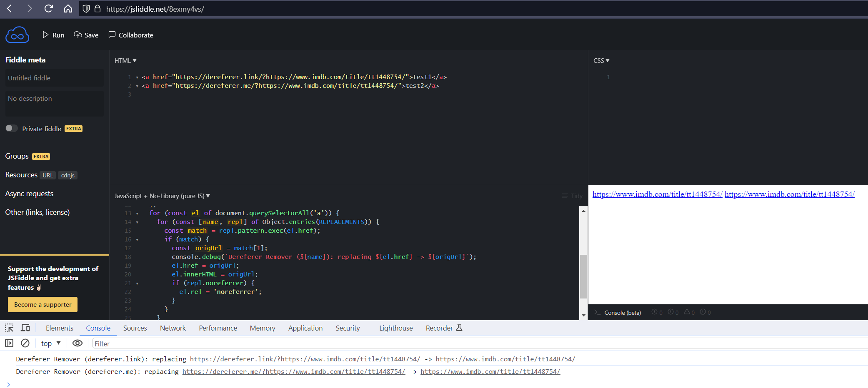Switch to the Network tab

point(173,328)
